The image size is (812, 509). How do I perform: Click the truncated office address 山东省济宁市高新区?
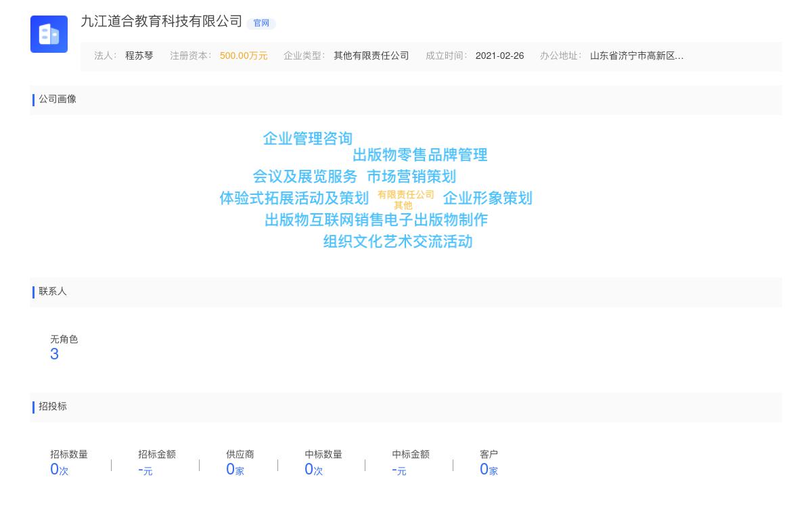(x=636, y=56)
